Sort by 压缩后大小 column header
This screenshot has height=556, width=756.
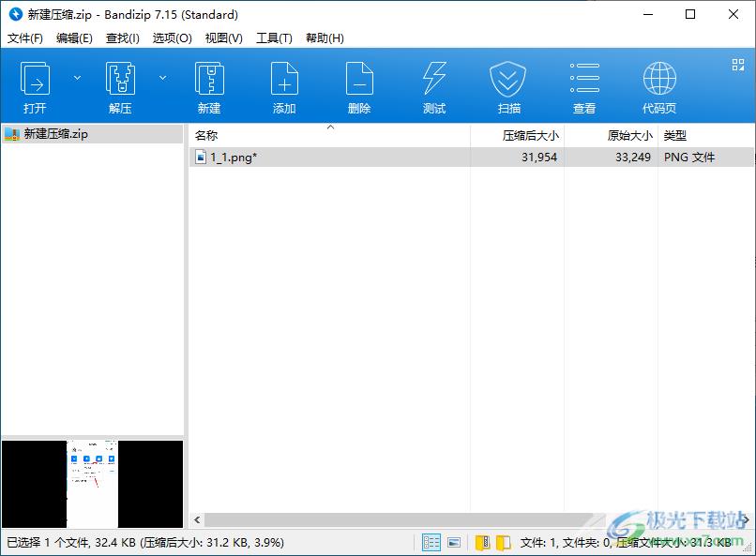click(x=517, y=135)
